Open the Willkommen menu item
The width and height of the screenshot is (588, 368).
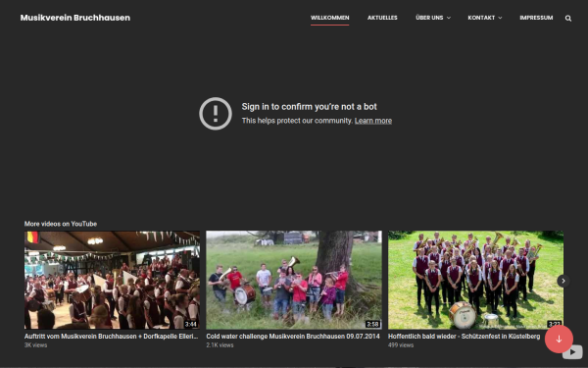(x=329, y=18)
